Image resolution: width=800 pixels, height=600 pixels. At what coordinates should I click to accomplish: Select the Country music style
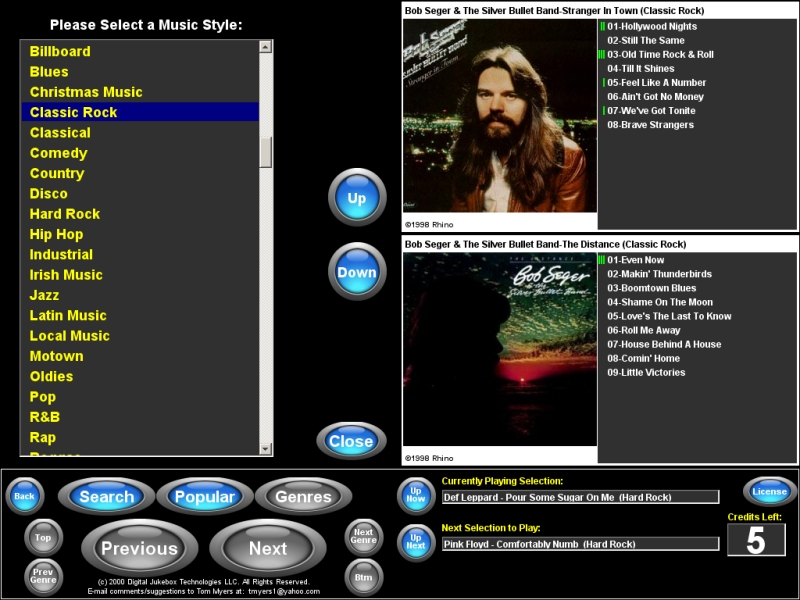pos(56,172)
